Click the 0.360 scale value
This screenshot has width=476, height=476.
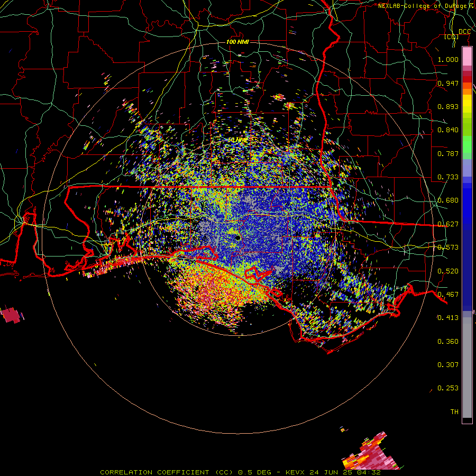pyautogui.click(x=448, y=342)
